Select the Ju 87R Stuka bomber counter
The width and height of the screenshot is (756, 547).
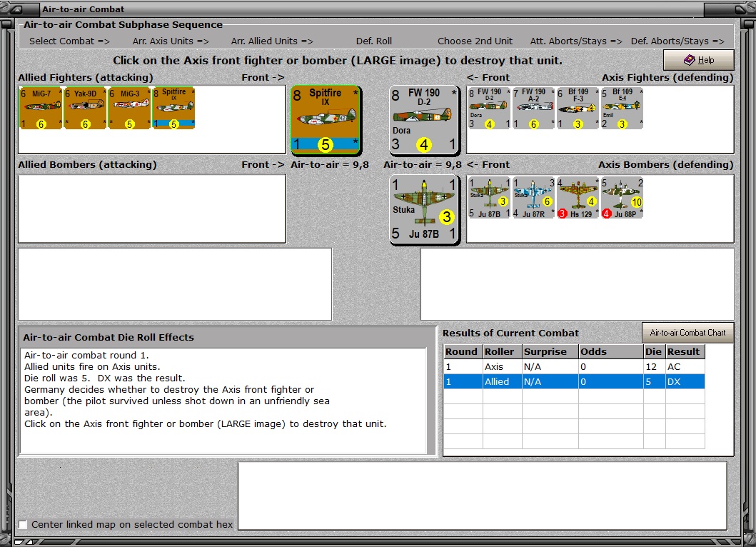click(533, 197)
